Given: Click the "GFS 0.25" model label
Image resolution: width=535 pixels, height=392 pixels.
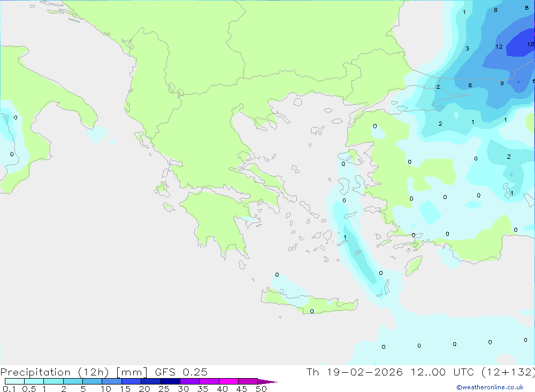Looking at the screenshot, I should 181,372.
